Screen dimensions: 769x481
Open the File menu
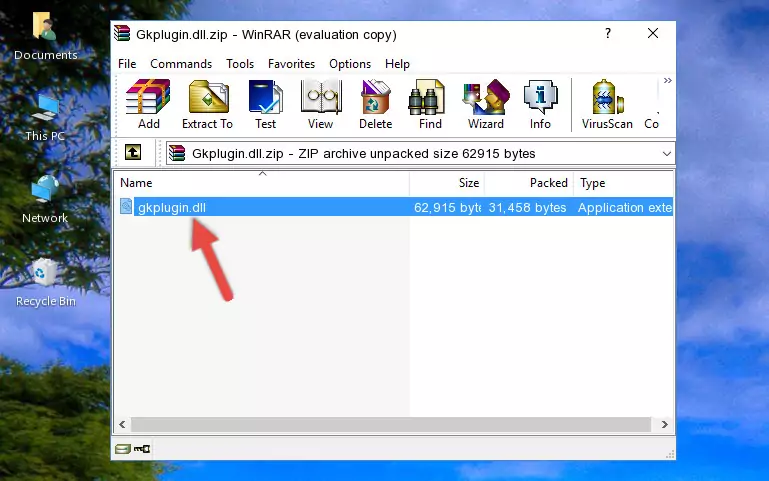[127, 64]
